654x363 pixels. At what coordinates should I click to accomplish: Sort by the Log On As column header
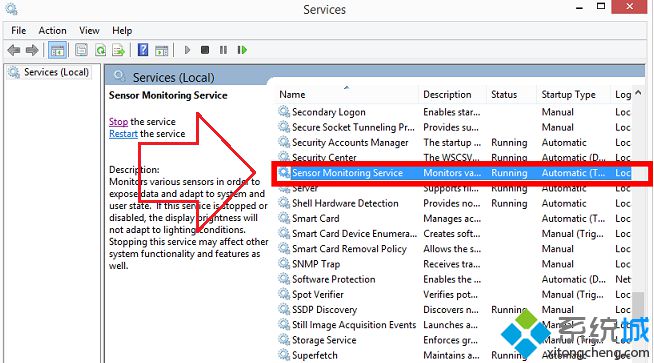623,95
